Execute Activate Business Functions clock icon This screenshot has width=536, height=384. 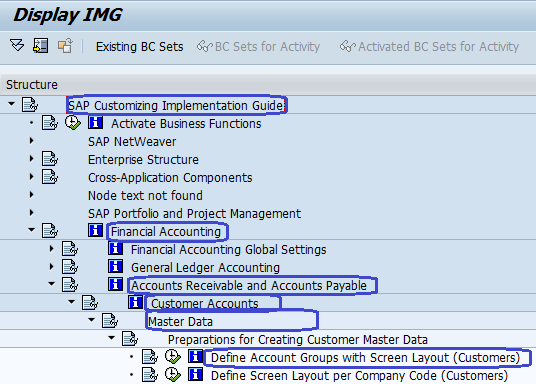[x=73, y=123]
